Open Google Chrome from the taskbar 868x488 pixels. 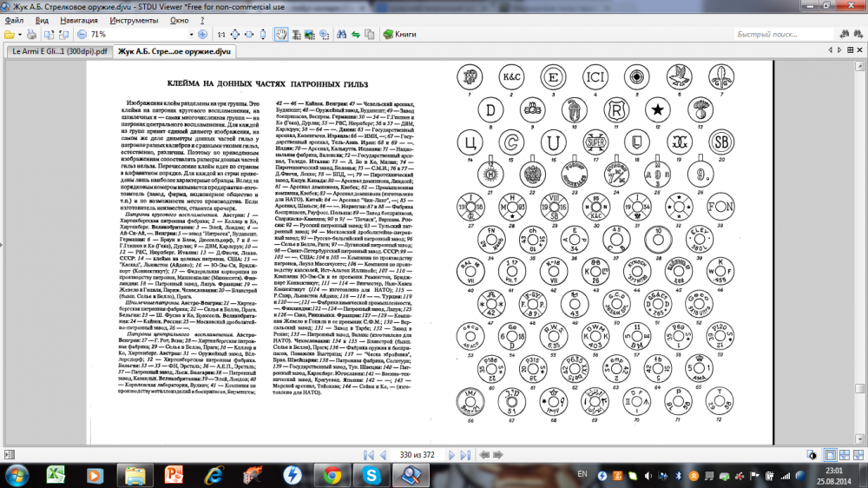point(331,475)
